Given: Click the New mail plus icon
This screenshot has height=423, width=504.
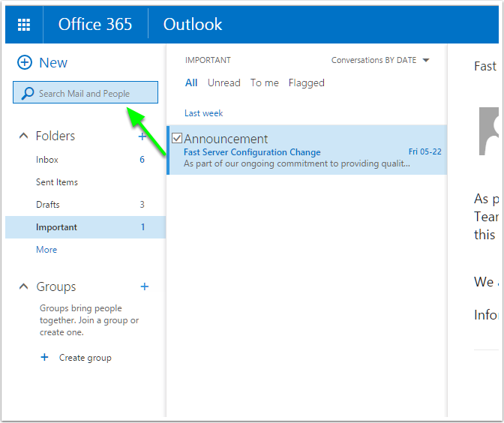Looking at the screenshot, I should point(25,63).
